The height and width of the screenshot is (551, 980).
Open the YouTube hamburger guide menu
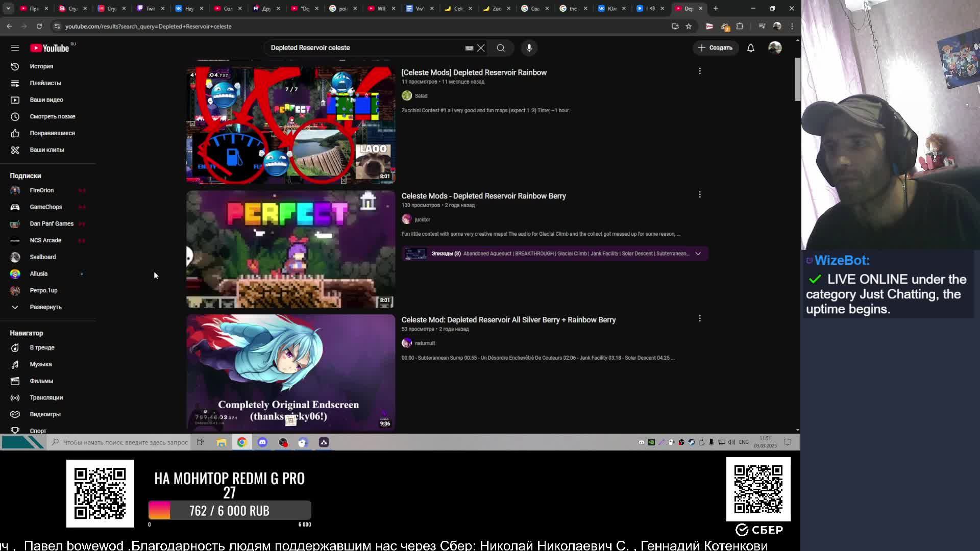[x=15, y=47]
